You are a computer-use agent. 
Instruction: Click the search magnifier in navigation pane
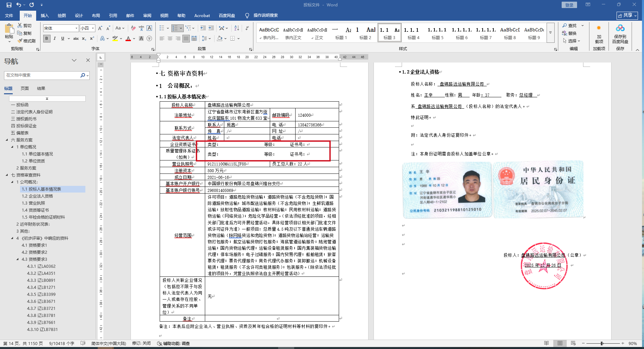[83, 75]
